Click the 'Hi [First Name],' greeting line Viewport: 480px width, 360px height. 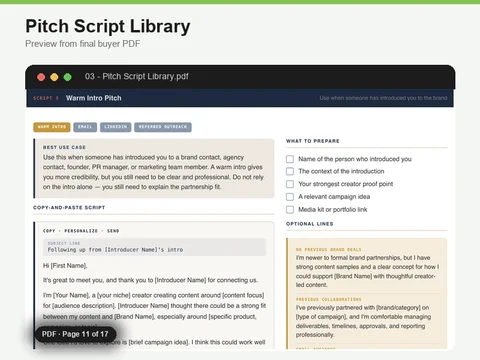65,266
